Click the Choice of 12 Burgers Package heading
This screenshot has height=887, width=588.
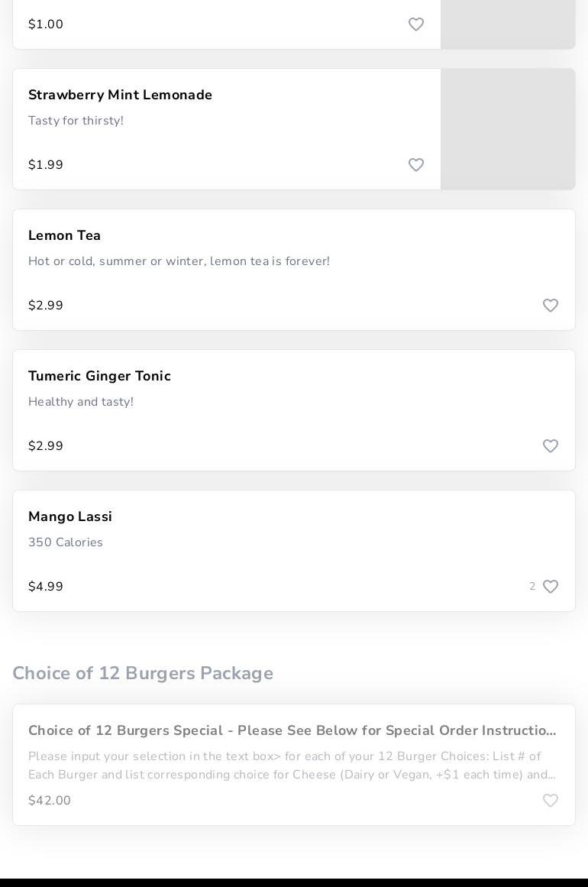tap(143, 674)
